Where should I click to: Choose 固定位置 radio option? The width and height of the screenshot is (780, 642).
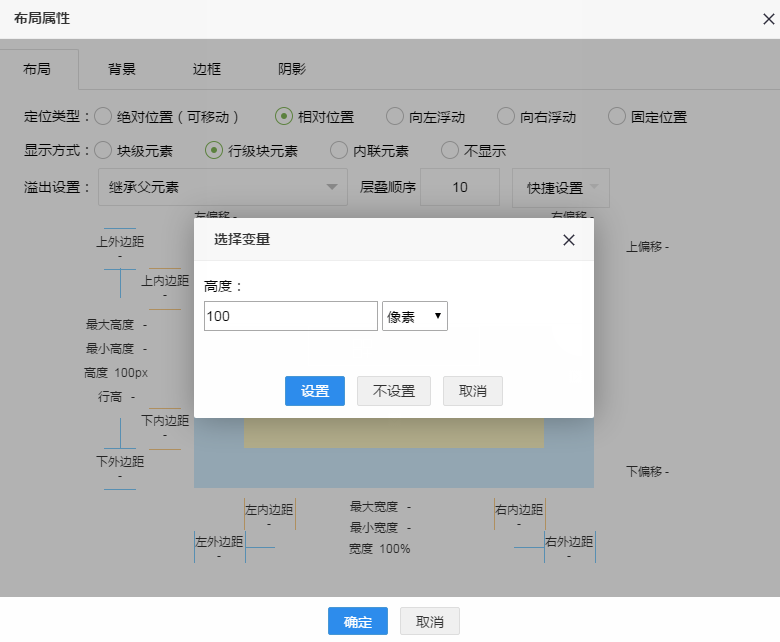616,117
